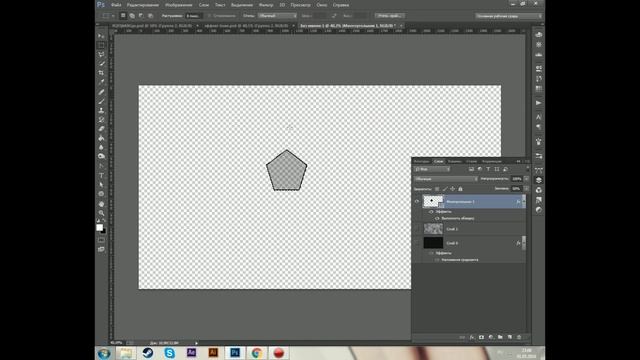The height and width of the screenshot is (360, 640).
Task: Open the Style dropdown in options bar
Action: [x=277, y=16]
